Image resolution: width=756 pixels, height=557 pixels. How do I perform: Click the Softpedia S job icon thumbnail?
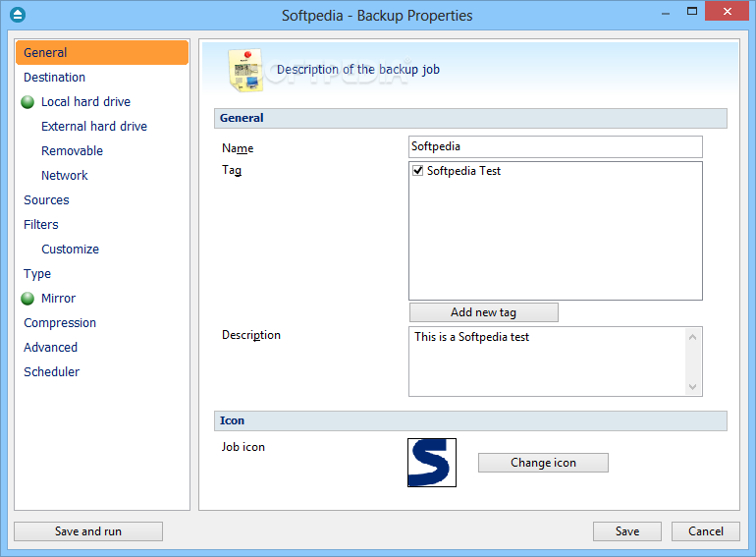coord(432,463)
